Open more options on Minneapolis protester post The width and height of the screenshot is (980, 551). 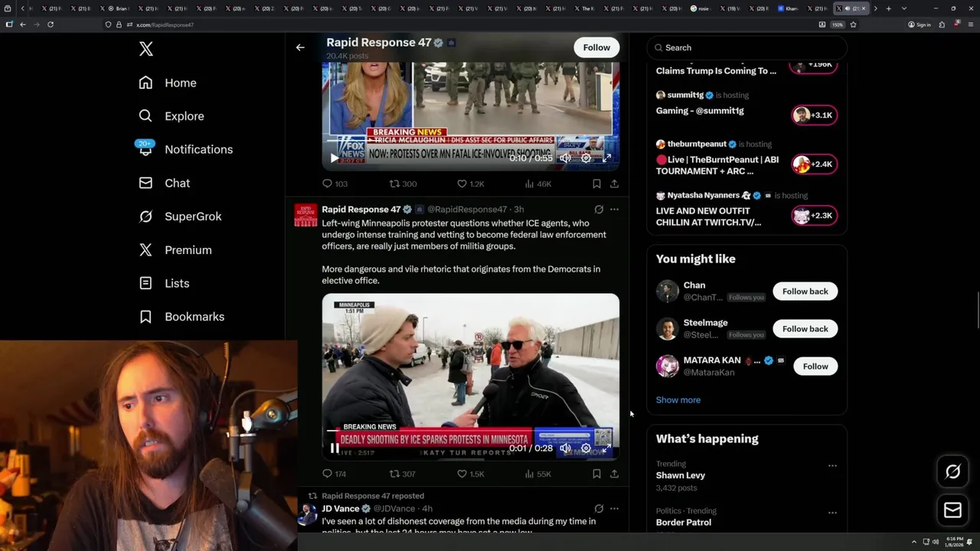point(614,209)
